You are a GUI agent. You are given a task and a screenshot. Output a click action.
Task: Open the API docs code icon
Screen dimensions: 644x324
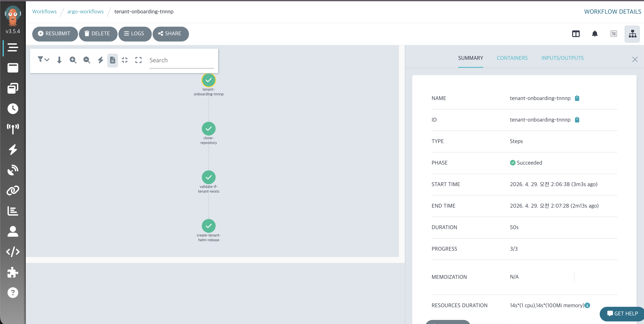click(13, 252)
